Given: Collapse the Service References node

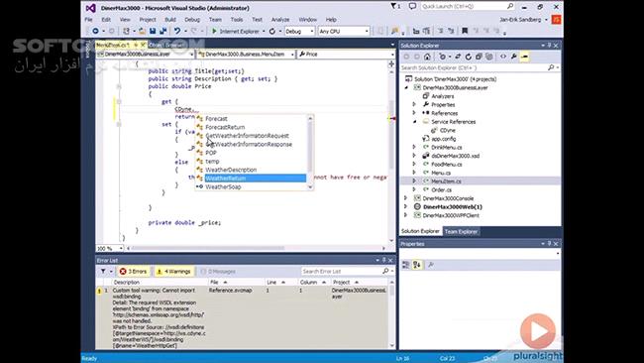Looking at the screenshot, I should point(414,122).
